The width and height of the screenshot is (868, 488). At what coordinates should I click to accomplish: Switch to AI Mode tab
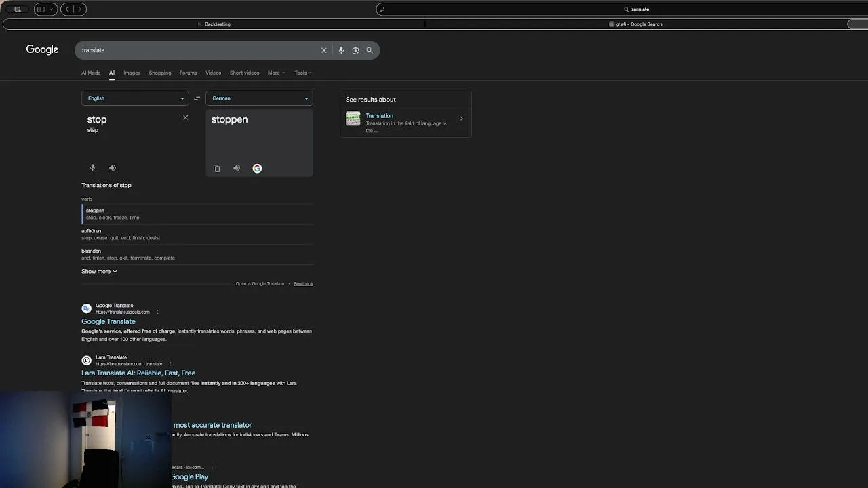coord(91,73)
